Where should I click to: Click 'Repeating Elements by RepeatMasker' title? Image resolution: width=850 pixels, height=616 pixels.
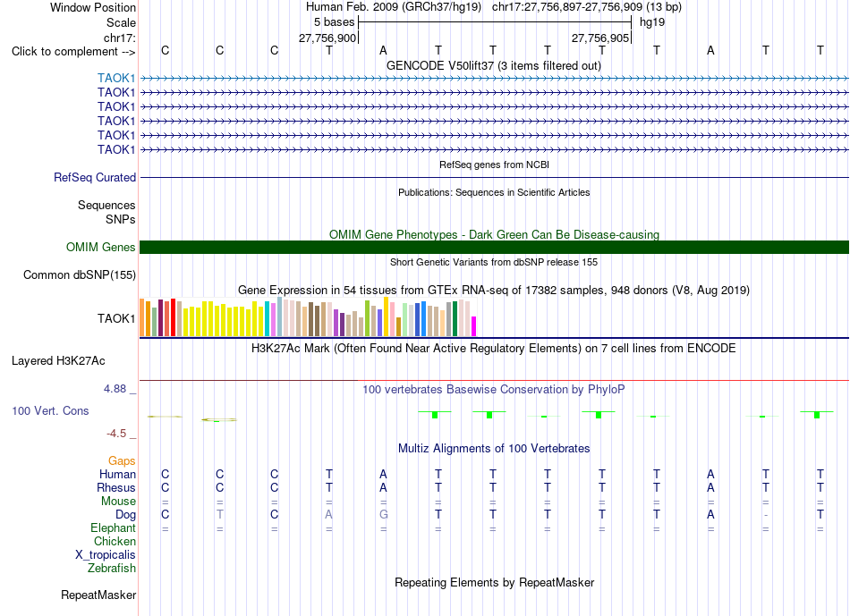pyautogui.click(x=495, y=583)
